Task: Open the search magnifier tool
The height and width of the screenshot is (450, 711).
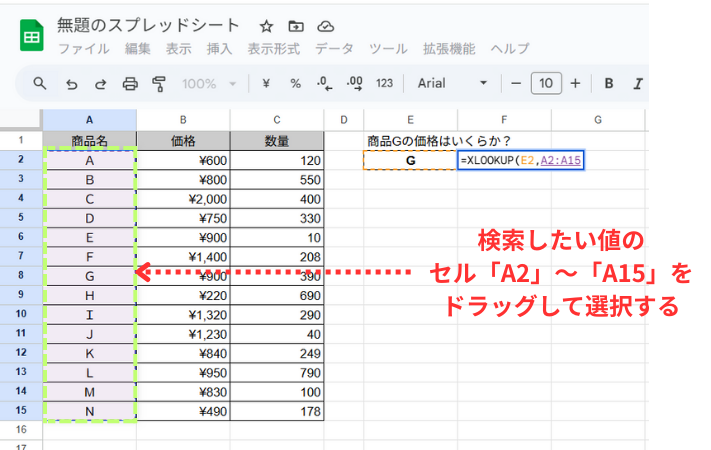Action: (x=40, y=84)
